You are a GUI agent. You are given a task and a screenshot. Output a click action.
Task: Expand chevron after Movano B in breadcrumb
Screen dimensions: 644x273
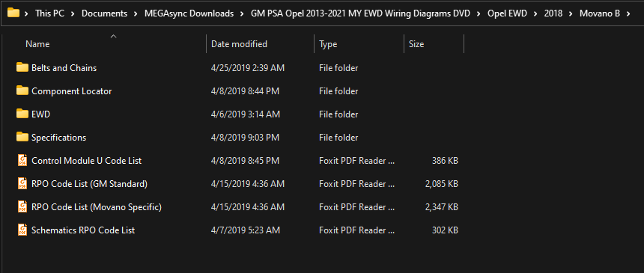628,13
